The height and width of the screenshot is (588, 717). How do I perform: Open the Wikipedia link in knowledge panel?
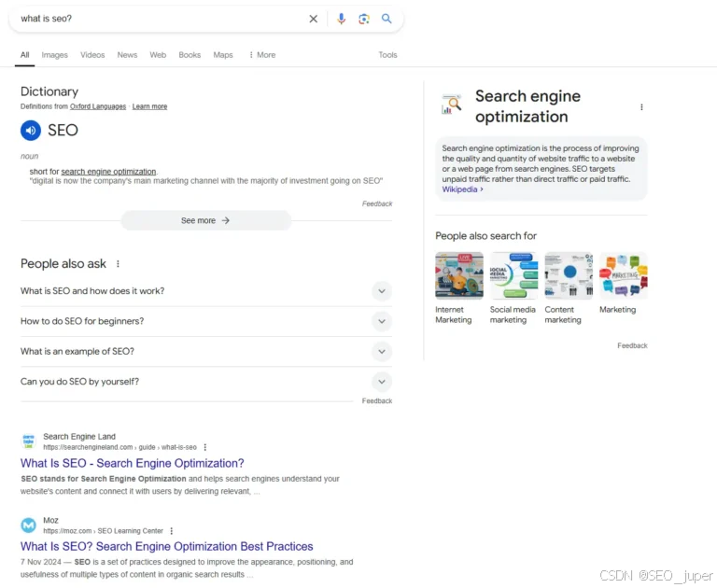point(462,189)
